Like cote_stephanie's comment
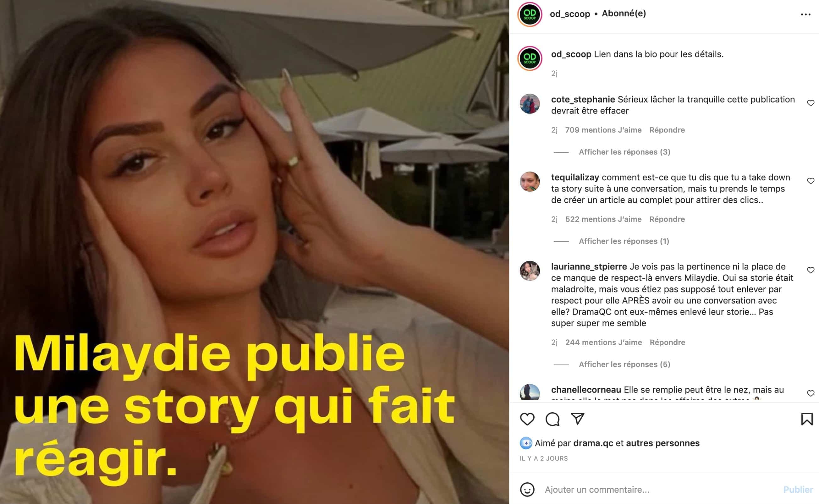The width and height of the screenshot is (819, 504). tap(811, 103)
